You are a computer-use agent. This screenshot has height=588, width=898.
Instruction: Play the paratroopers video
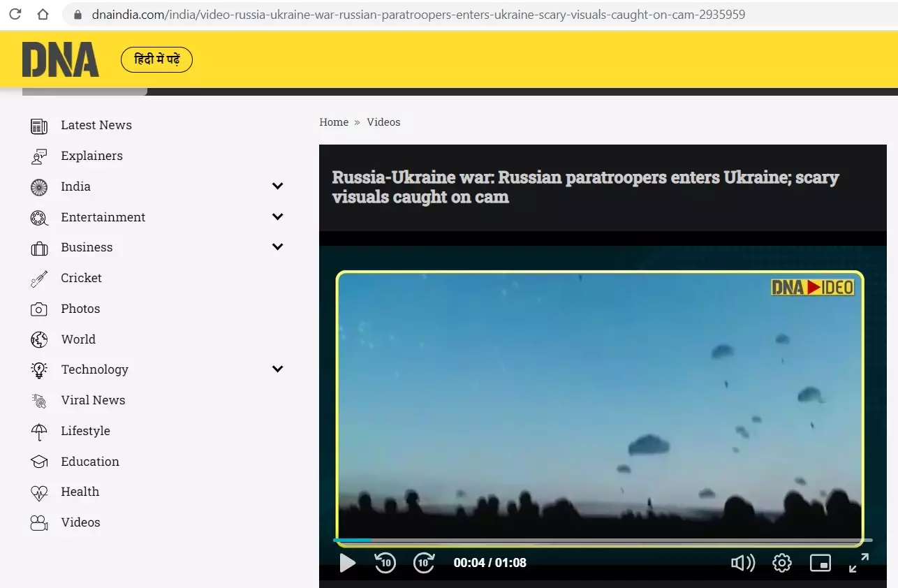tap(347, 563)
